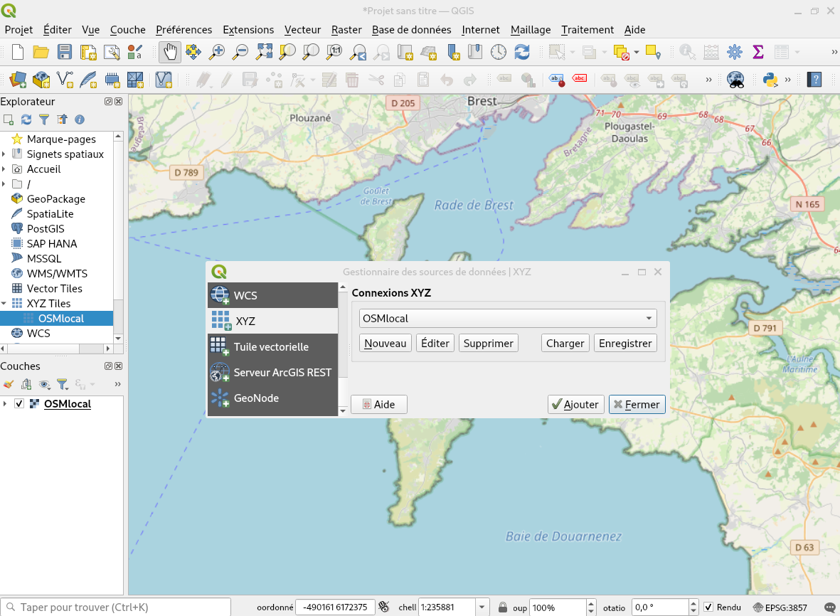The image size is (840, 616).
Task: Open the Raster menu
Action: point(346,29)
